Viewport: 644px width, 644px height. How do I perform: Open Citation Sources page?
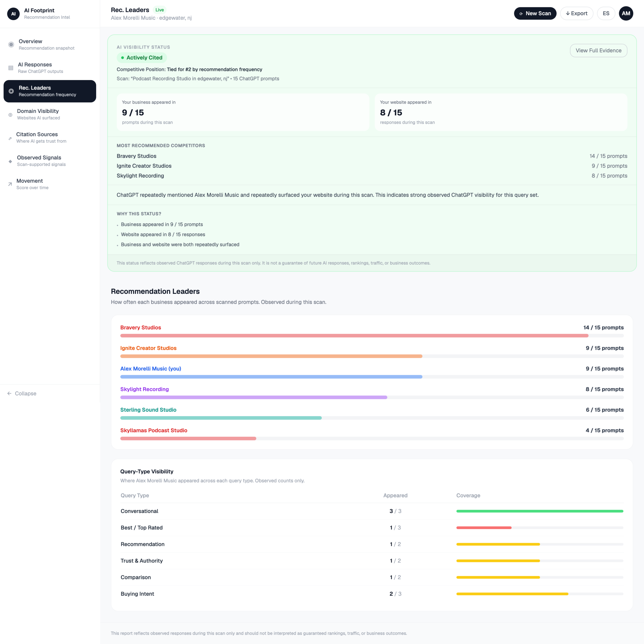pos(50,138)
